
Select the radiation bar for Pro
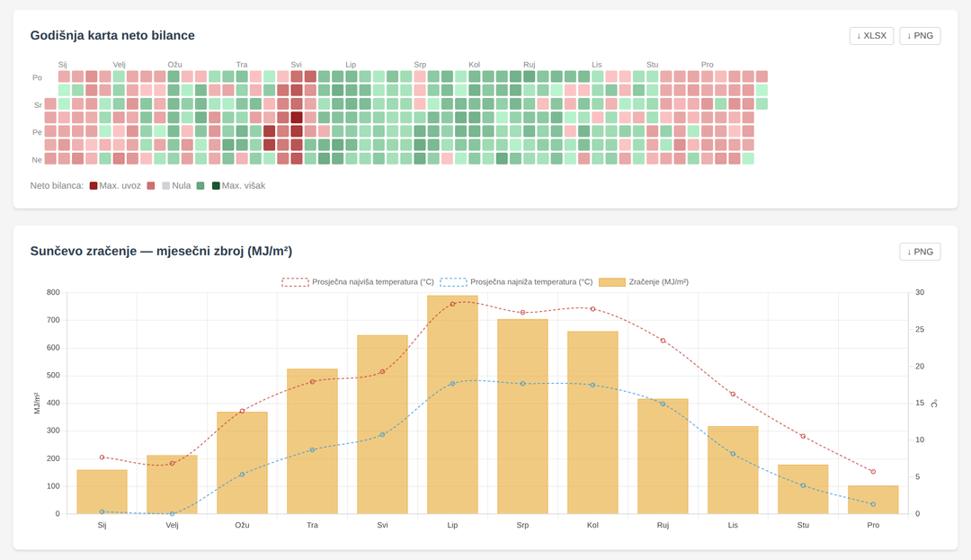coord(873,500)
